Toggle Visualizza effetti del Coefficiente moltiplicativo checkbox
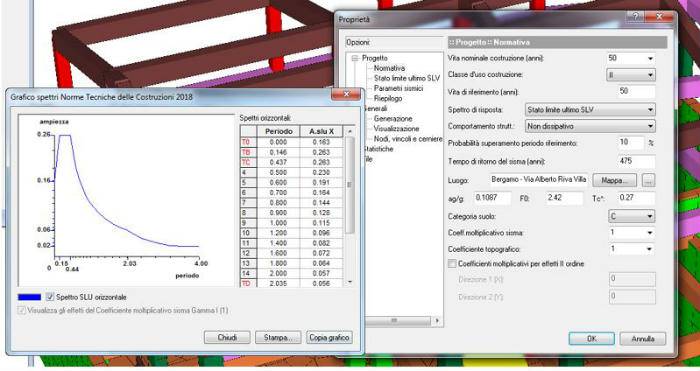Screen dimensions: 700x371 pos(21,310)
